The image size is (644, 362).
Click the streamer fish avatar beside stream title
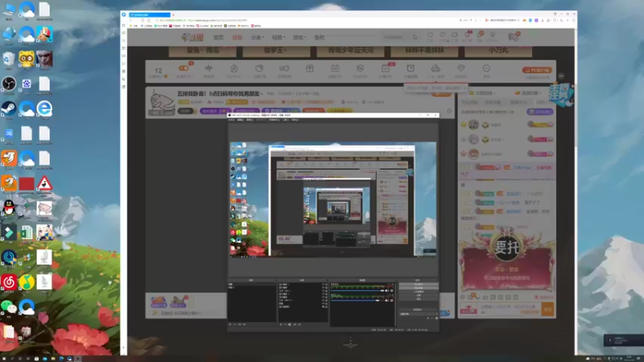[162, 103]
